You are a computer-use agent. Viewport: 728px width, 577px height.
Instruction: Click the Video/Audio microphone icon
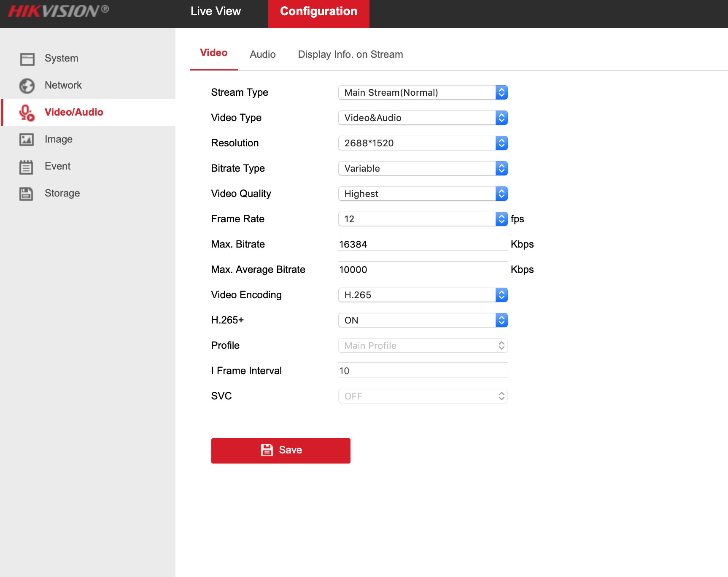click(27, 113)
